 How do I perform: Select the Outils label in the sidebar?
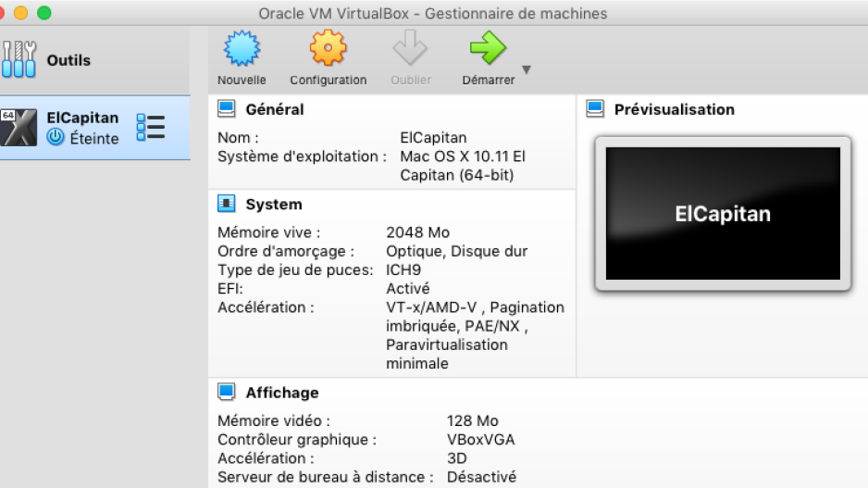point(68,60)
